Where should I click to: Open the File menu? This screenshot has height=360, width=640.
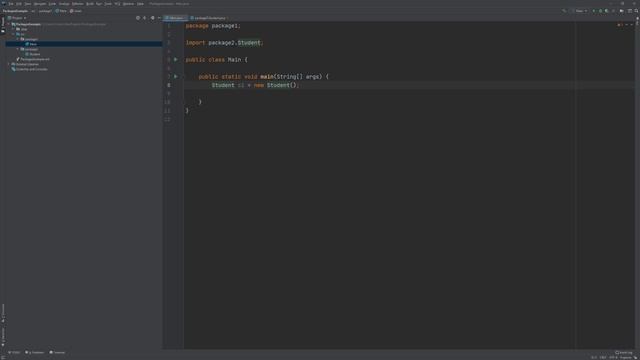(x=11, y=4)
